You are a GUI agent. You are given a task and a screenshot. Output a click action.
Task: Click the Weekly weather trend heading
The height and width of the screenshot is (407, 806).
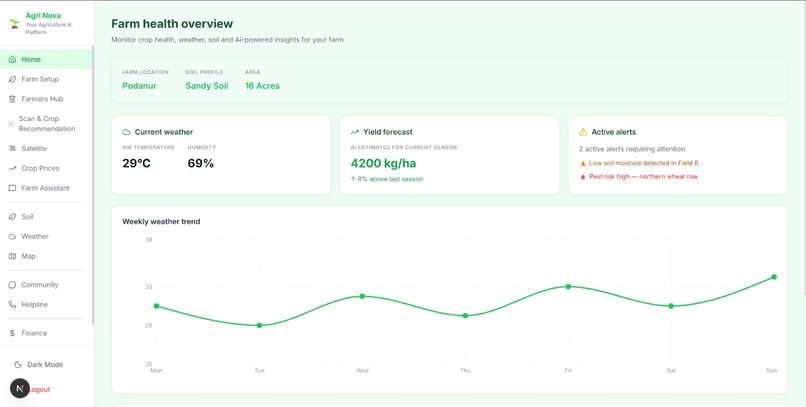point(161,221)
